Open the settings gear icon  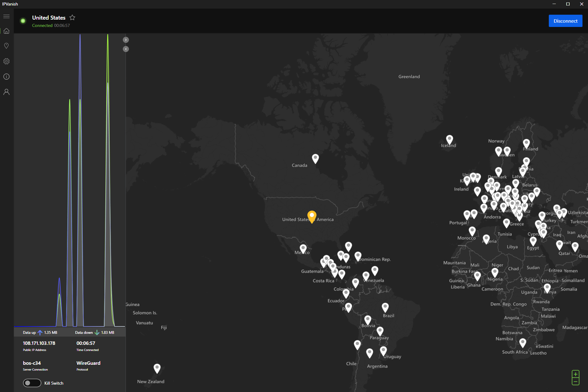coord(6,61)
